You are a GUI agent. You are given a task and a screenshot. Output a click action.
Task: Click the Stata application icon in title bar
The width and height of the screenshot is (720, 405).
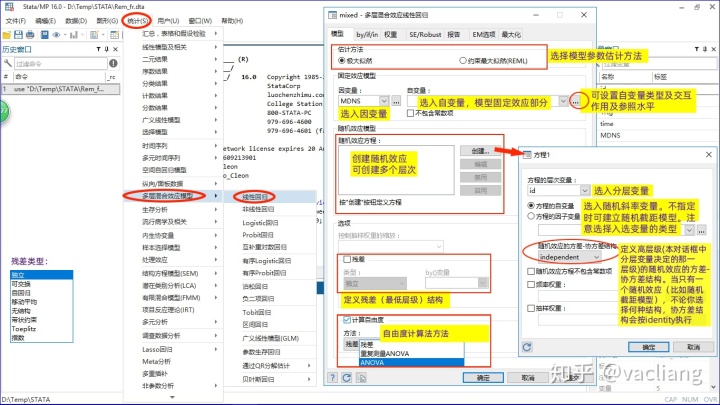coord(9,6)
